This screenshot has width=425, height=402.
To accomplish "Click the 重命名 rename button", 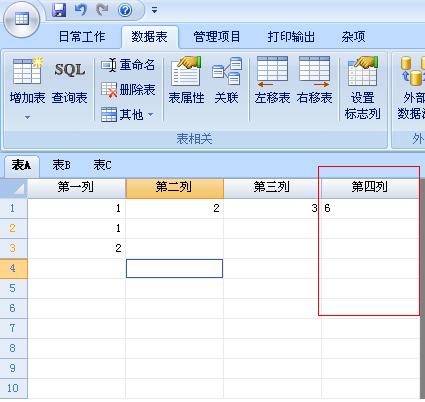I will point(128,65).
